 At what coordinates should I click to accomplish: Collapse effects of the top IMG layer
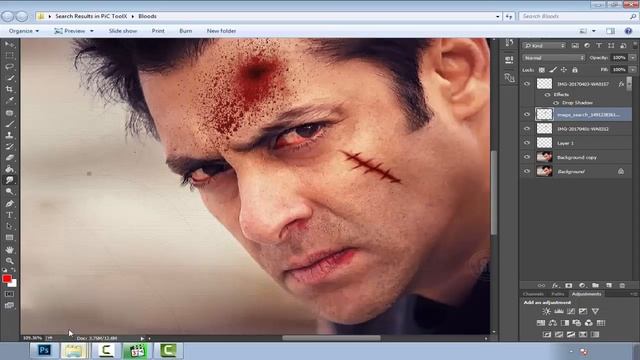[x=629, y=84]
